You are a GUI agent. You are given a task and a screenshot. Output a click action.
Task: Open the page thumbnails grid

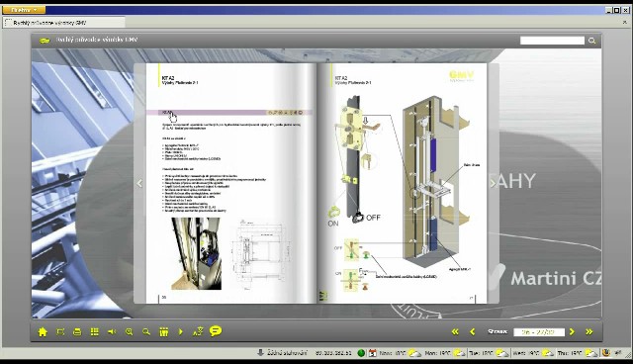pos(95,331)
